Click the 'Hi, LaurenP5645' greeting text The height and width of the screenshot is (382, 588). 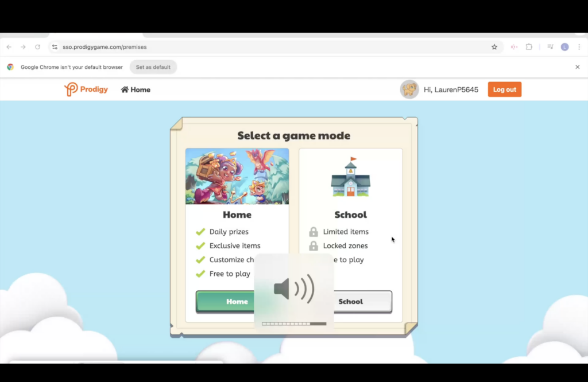tap(451, 89)
